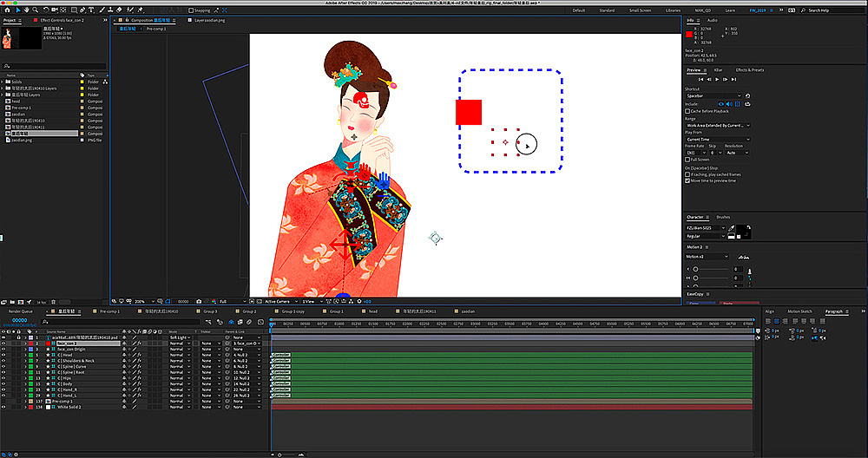Toggle Include video eye icon in Preview
The width and height of the screenshot is (868, 458).
pos(720,104)
